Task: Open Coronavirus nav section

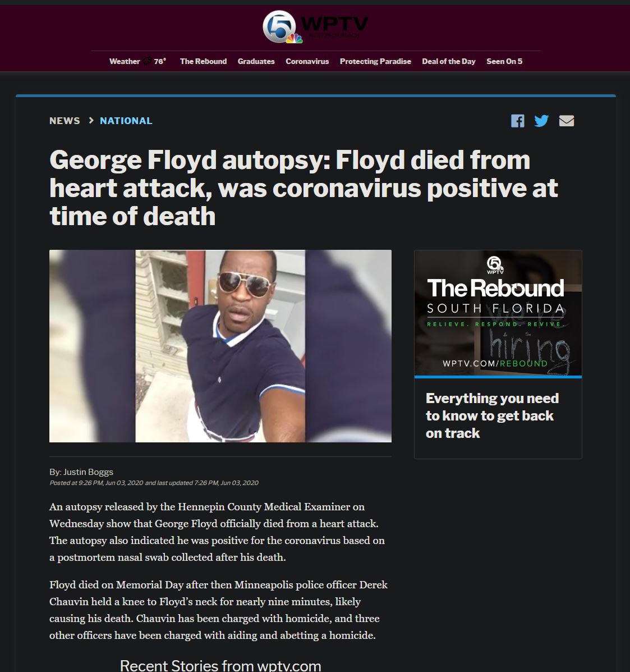Action: [x=307, y=61]
